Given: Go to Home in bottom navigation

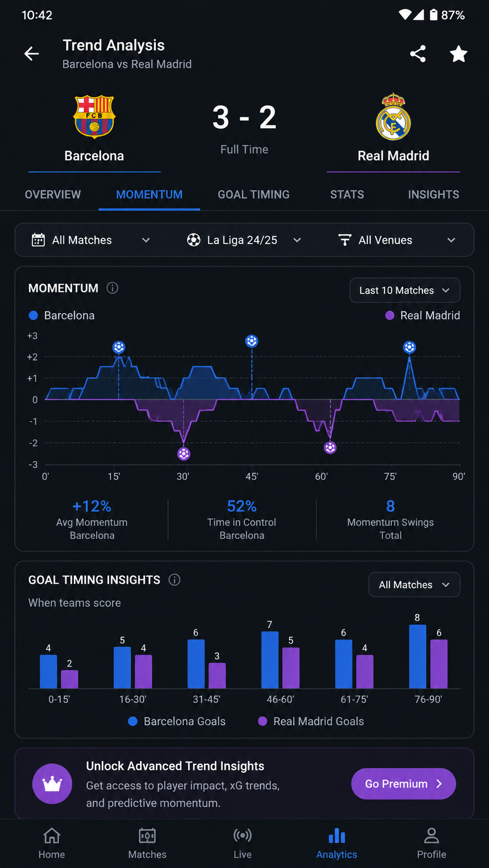Looking at the screenshot, I should coord(51,843).
